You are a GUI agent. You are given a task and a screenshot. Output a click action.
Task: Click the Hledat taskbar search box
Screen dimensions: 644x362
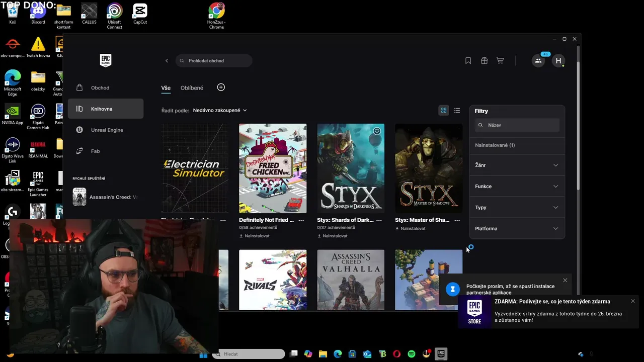click(x=249, y=354)
